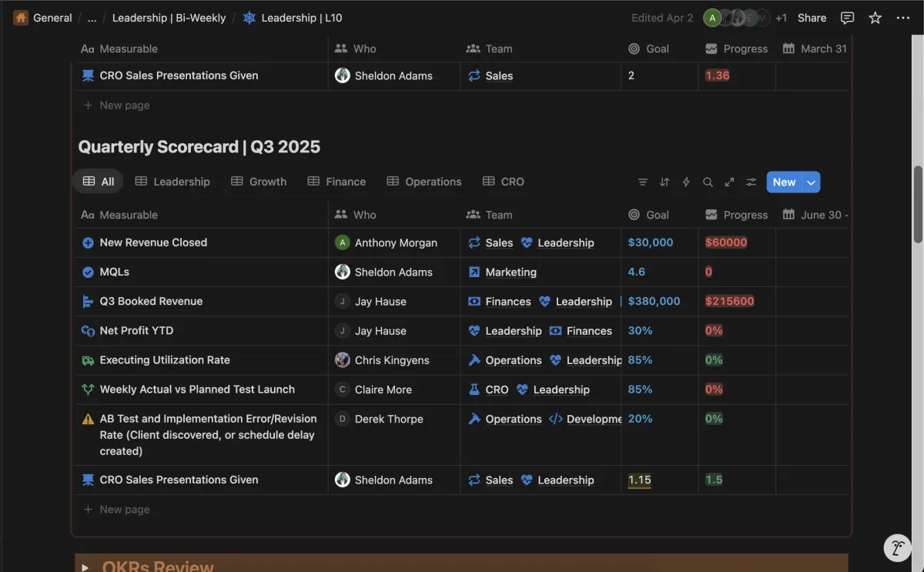924x572 pixels.
Task: Click the AB Test warning triangle icon
Action: click(88, 419)
